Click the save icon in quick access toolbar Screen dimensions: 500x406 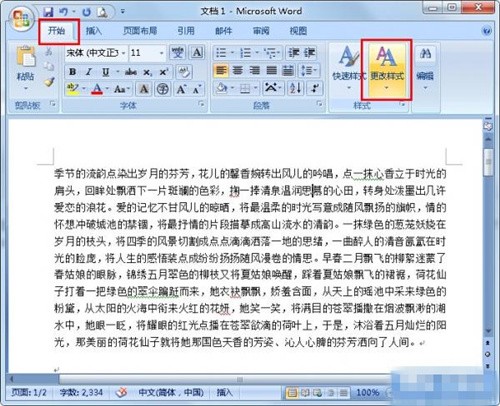click(49, 12)
